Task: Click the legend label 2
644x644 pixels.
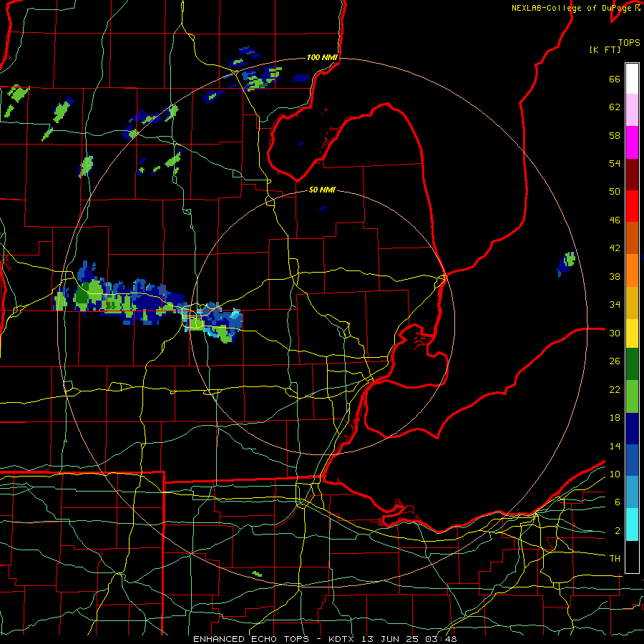Action: point(618,531)
